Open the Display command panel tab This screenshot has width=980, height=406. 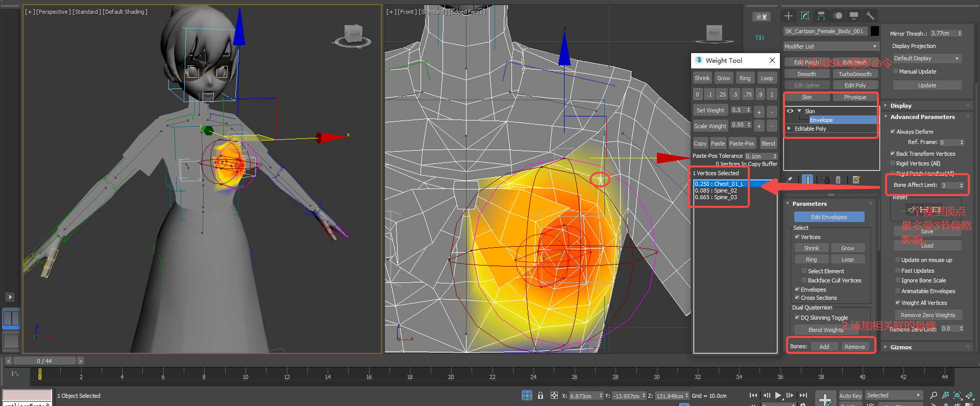click(x=854, y=16)
